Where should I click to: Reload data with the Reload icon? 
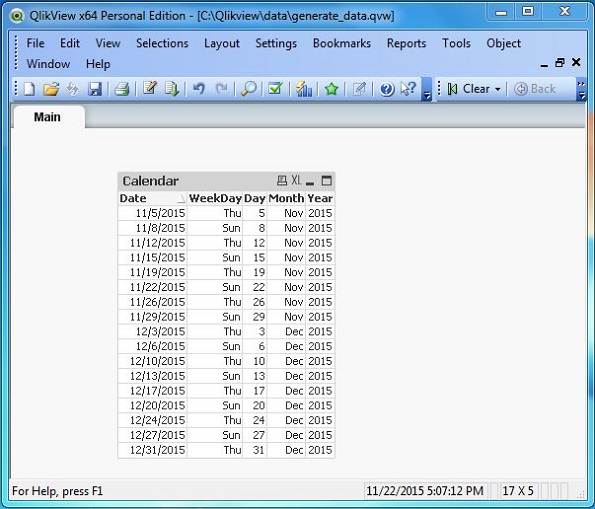172,89
